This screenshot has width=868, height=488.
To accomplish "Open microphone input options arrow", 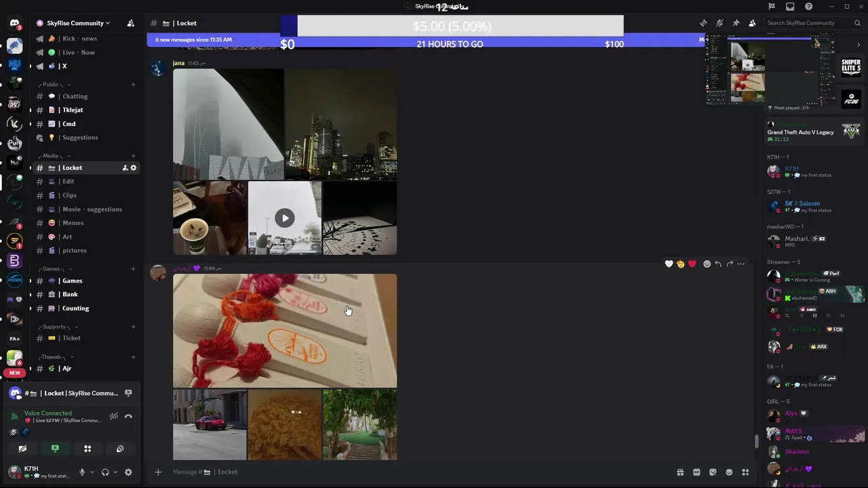I will point(92,472).
